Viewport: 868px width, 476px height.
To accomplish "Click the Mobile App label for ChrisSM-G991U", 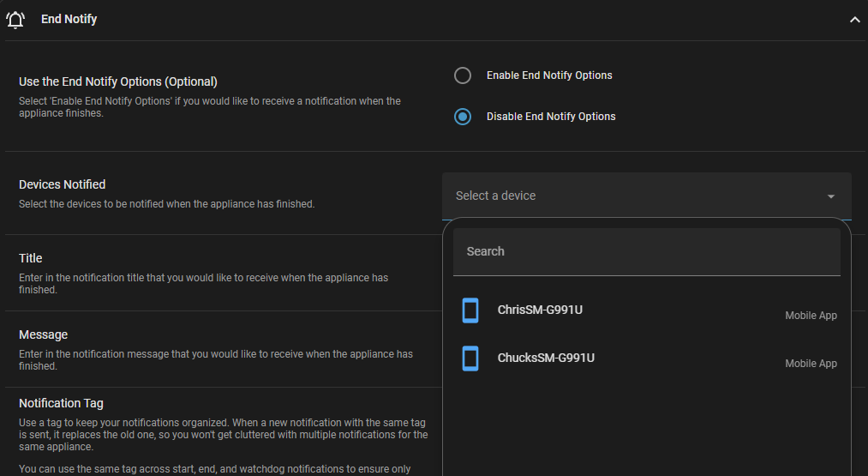I will (811, 316).
